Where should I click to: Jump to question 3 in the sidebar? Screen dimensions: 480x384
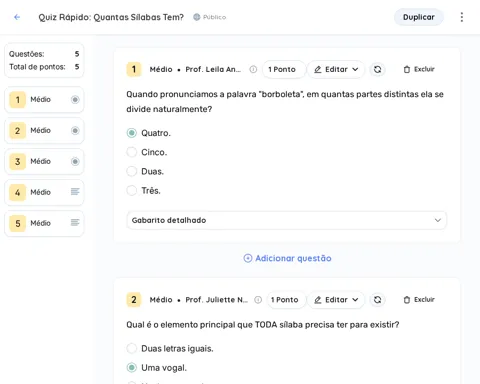point(44,161)
